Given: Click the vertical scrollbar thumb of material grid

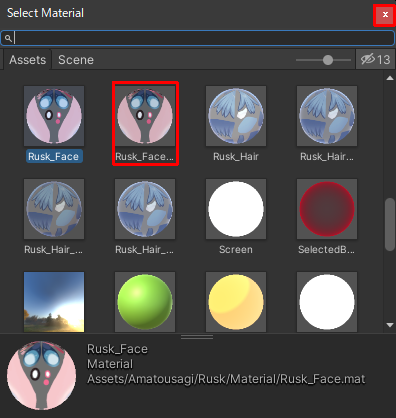Looking at the screenshot, I should click(390, 224).
